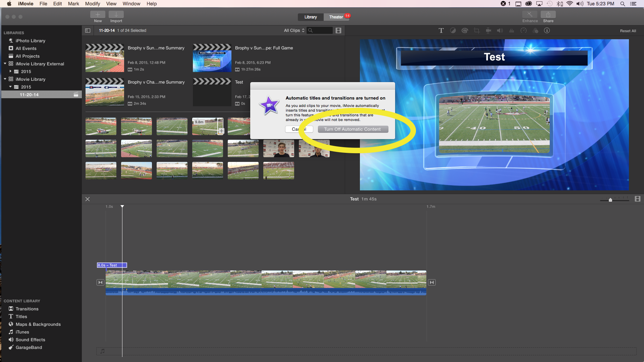
Task: Click the Transitions icon in content library
Action: [x=11, y=308]
